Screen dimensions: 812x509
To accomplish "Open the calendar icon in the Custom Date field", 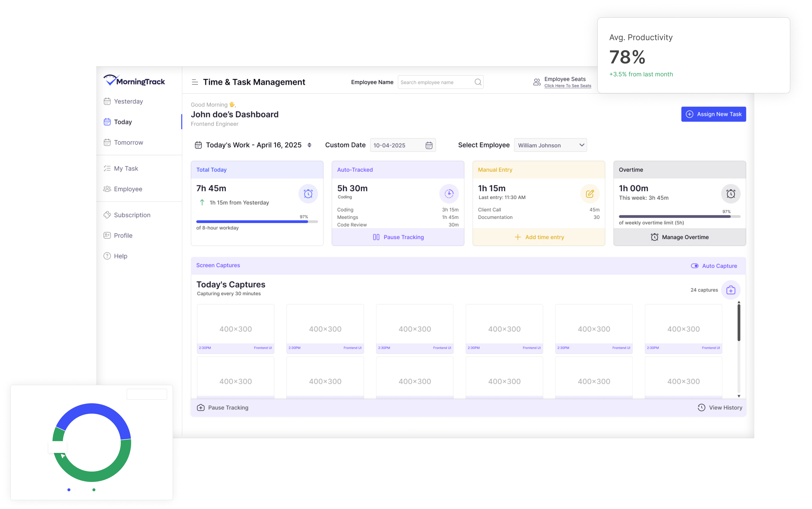I will coord(429,145).
